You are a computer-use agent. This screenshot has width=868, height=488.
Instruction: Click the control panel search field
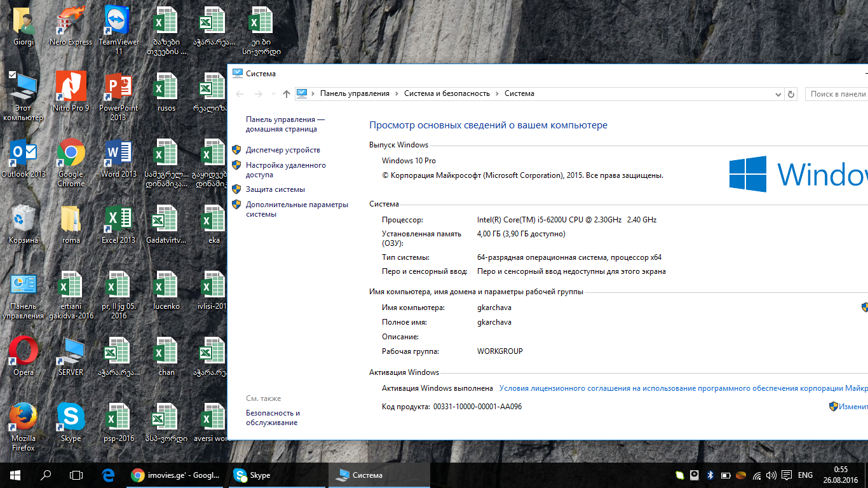[x=836, y=94]
